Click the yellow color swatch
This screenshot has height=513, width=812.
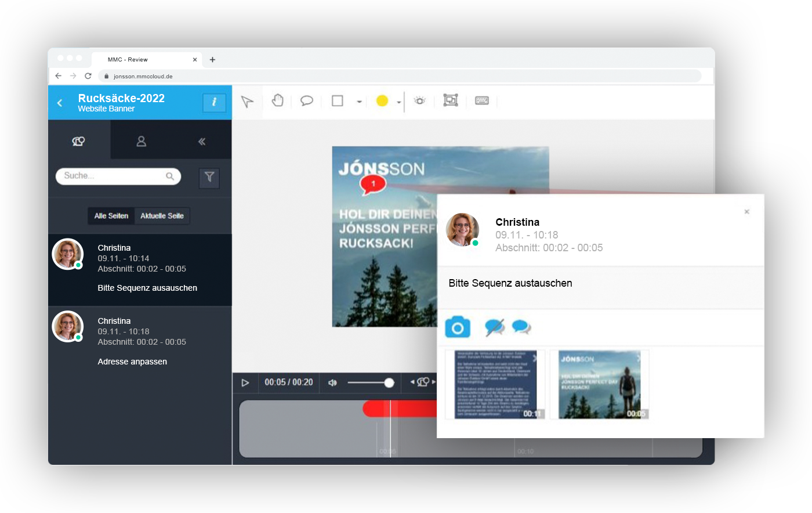pyautogui.click(x=382, y=101)
